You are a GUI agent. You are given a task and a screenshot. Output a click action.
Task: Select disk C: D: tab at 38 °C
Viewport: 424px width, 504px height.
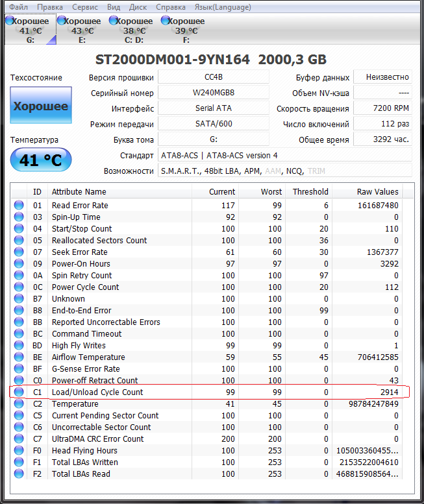134,30
